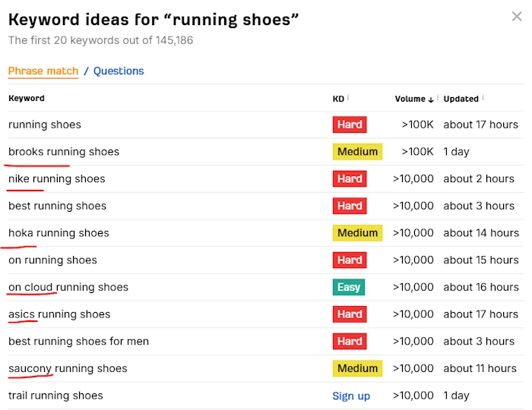The height and width of the screenshot is (410, 532).
Task: Select the keyword "saucony running shoes"
Action: pos(68,368)
